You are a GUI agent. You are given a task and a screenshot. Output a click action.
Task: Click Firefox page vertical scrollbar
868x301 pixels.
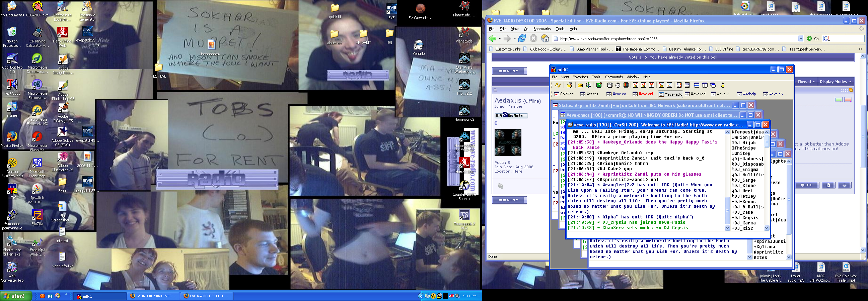point(863,153)
